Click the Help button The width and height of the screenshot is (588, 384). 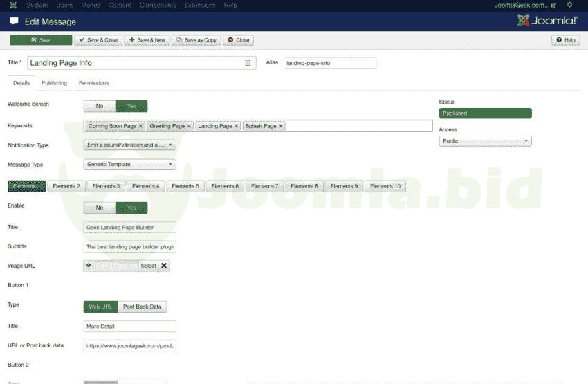(565, 40)
